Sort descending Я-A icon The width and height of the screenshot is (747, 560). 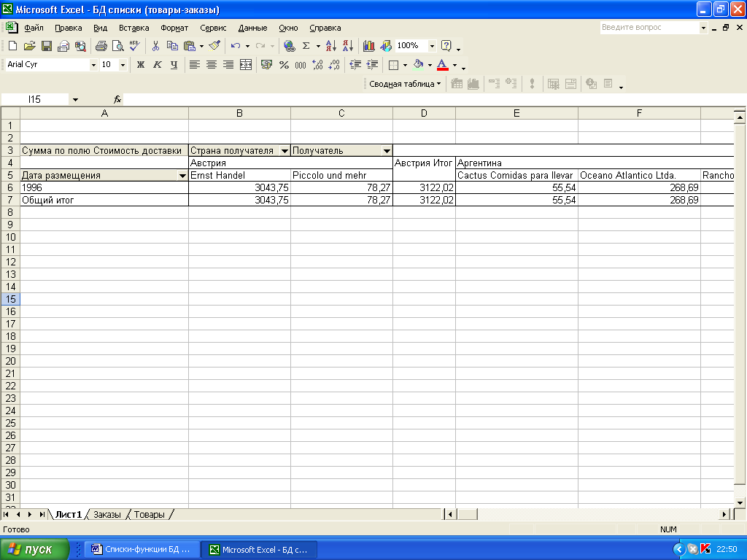348,46
